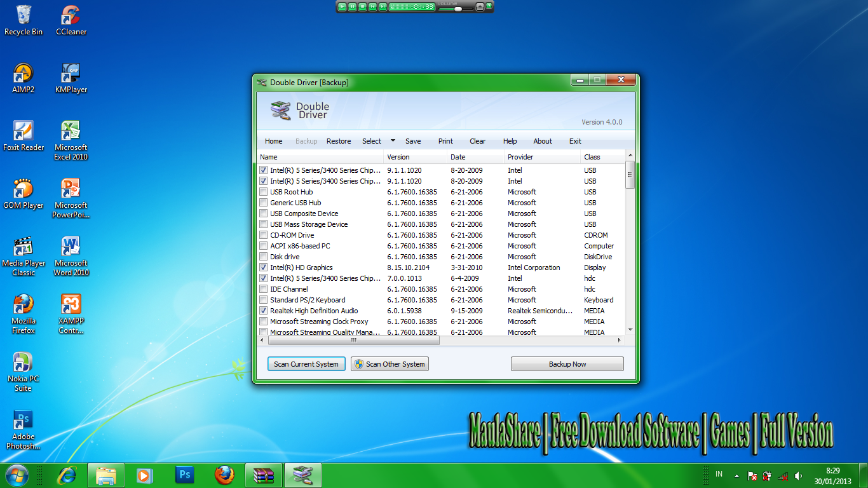Pause playback on the desktop media widget

pyautogui.click(x=352, y=7)
